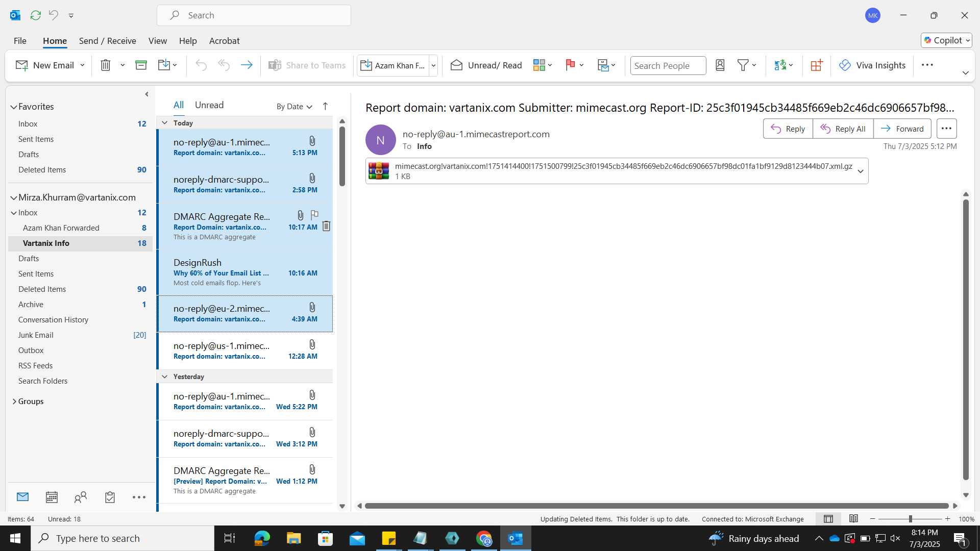Collapse the Yesterday message group

(164, 377)
